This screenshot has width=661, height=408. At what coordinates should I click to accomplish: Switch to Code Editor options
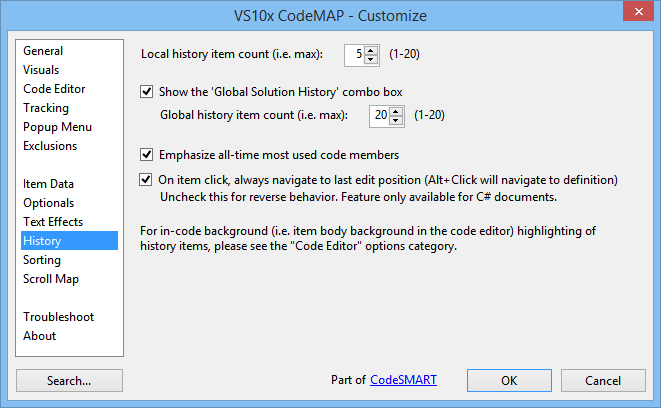(54, 89)
